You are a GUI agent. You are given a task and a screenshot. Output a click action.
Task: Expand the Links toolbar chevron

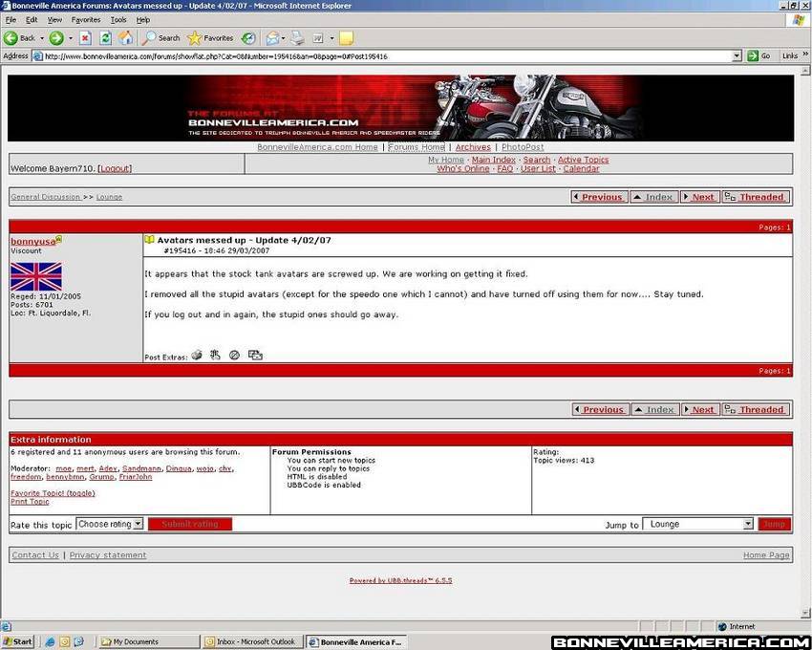(805, 54)
